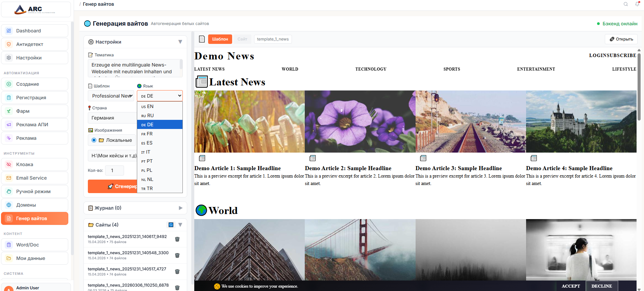Viewport: 644px width, 291px height.
Task: Delete site template_1_news_20251231_140617_9492
Action: (x=177, y=239)
